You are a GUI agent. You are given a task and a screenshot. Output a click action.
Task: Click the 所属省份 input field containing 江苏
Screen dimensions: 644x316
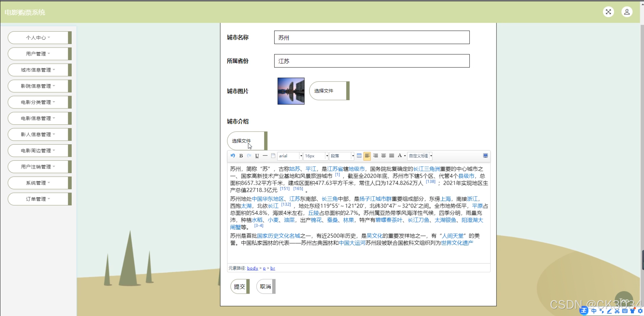tap(372, 61)
